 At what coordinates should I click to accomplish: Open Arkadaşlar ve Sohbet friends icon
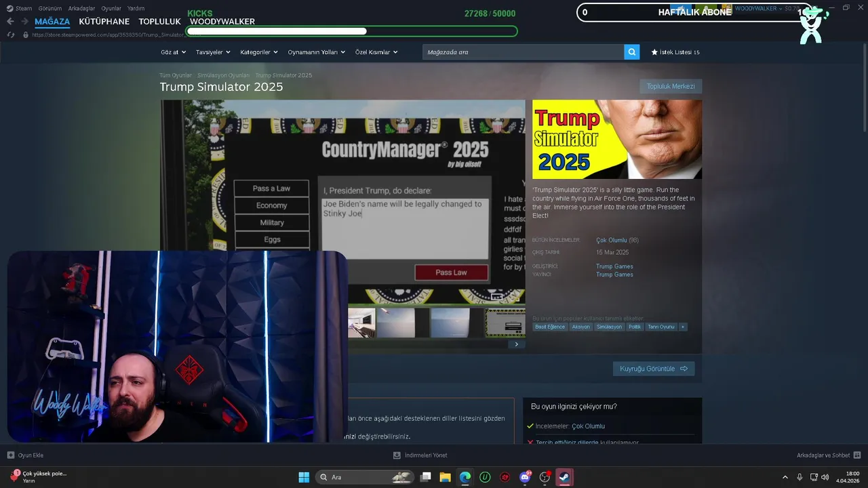click(x=857, y=455)
